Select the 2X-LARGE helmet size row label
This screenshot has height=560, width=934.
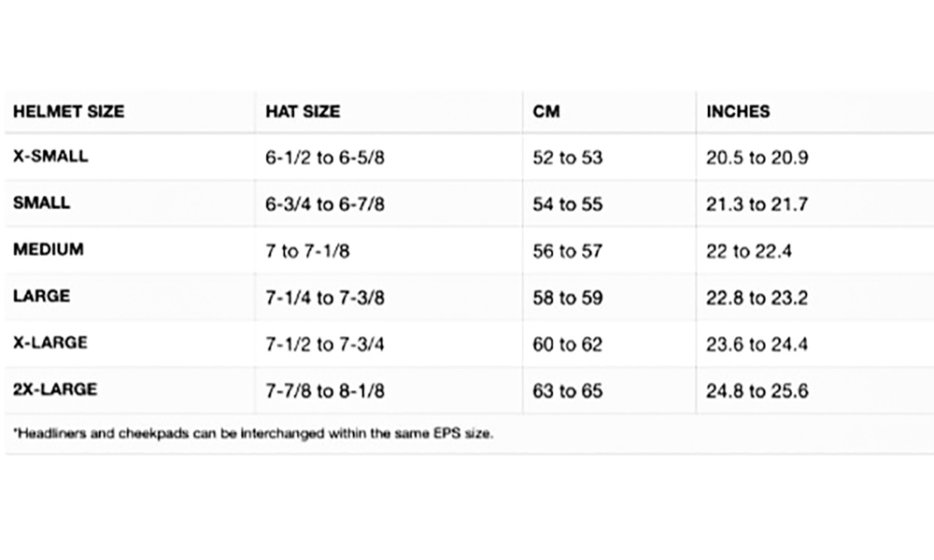[55, 389]
